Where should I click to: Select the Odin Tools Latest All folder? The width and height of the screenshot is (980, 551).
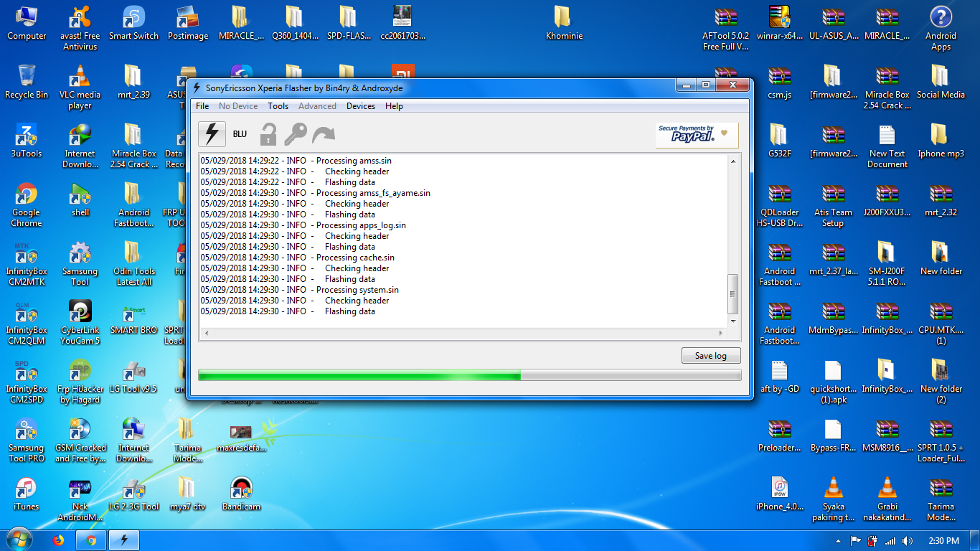(x=134, y=263)
